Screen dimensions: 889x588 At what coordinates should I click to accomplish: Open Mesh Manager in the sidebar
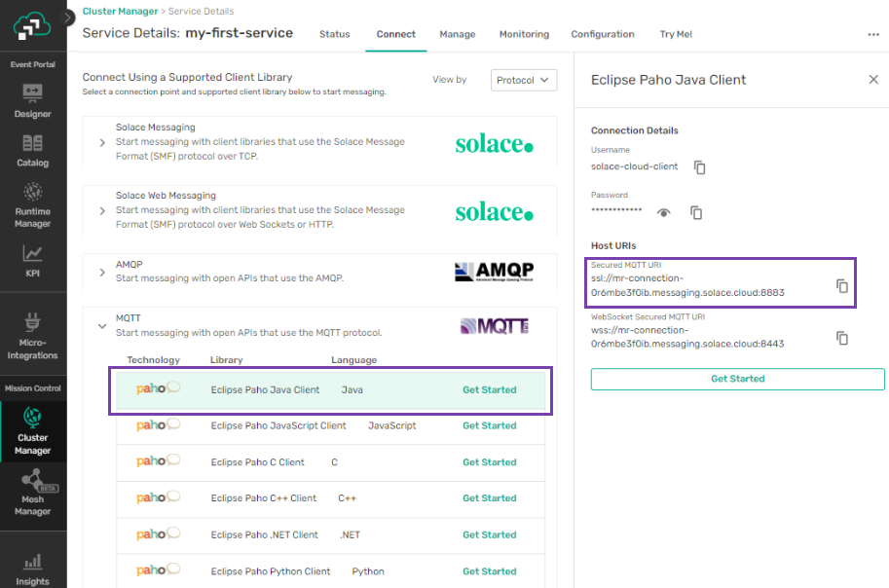[x=32, y=491]
